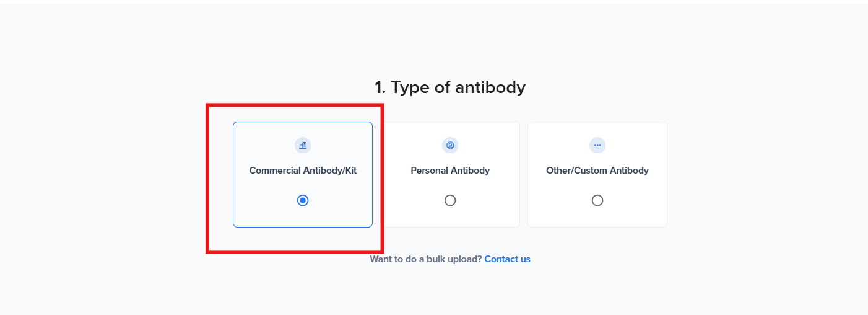868x315 pixels.
Task: Enable the Other/Custom Antibody radio button
Action: click(x=597, y=200)
